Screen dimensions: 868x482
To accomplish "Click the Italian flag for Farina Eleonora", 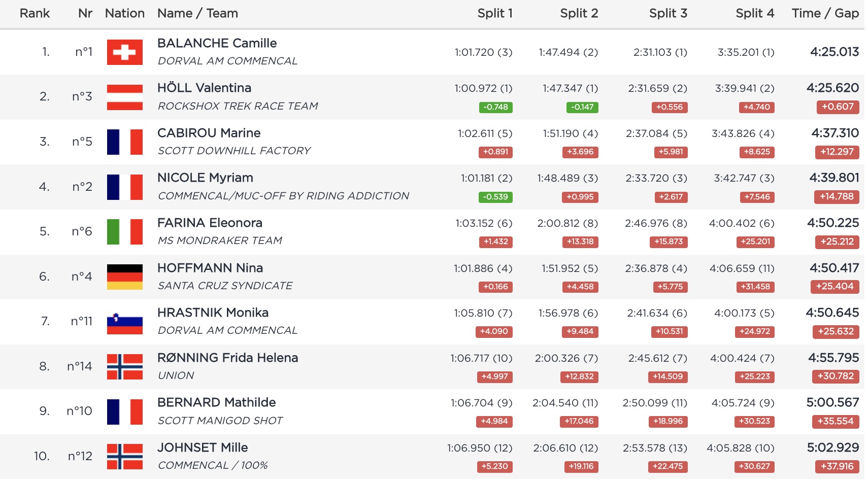I will (124, 232).
